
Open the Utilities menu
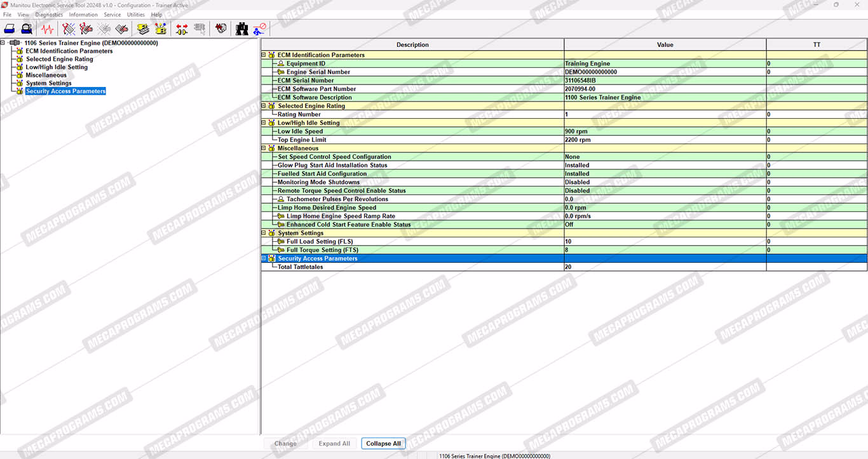[x=136, y=15]
